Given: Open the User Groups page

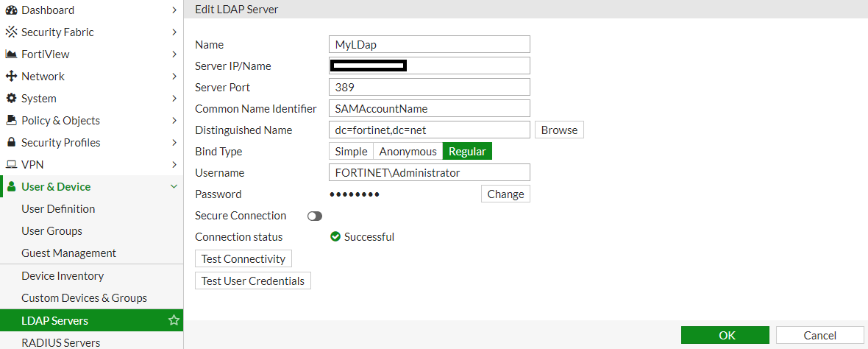Looking at the screenshot, I should tap(51, 231).
